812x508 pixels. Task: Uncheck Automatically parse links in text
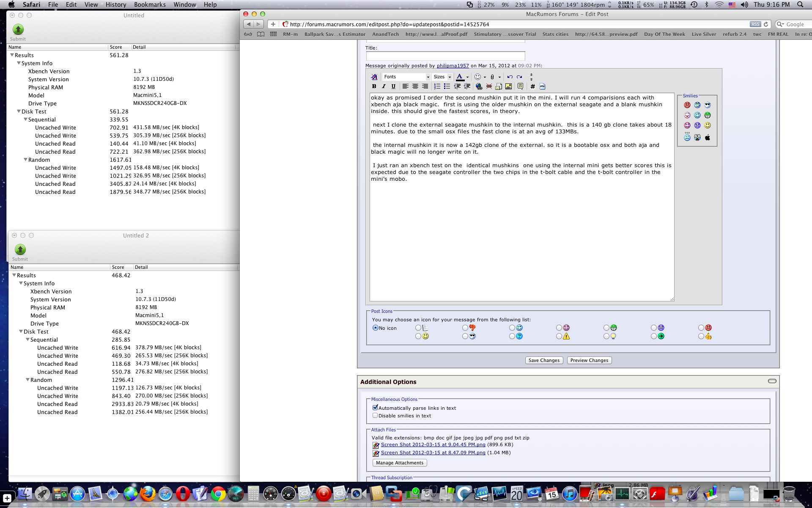[x=375, y=408]
